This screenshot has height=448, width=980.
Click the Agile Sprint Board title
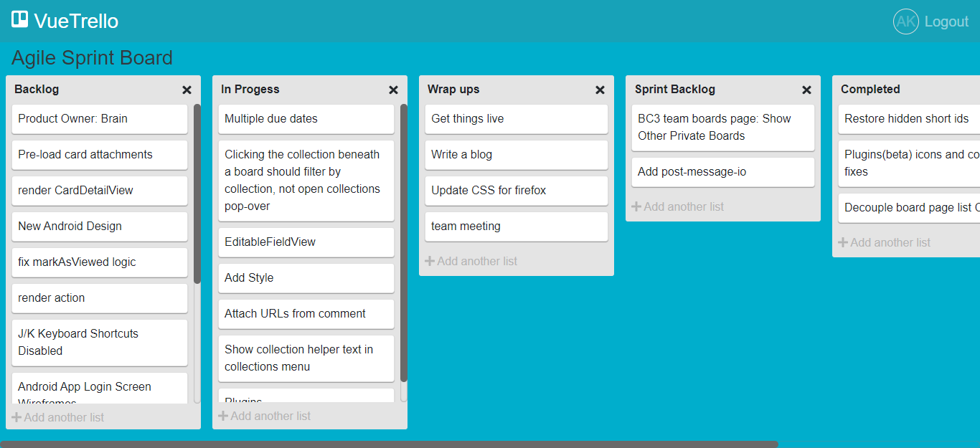[x=92, y=57]
